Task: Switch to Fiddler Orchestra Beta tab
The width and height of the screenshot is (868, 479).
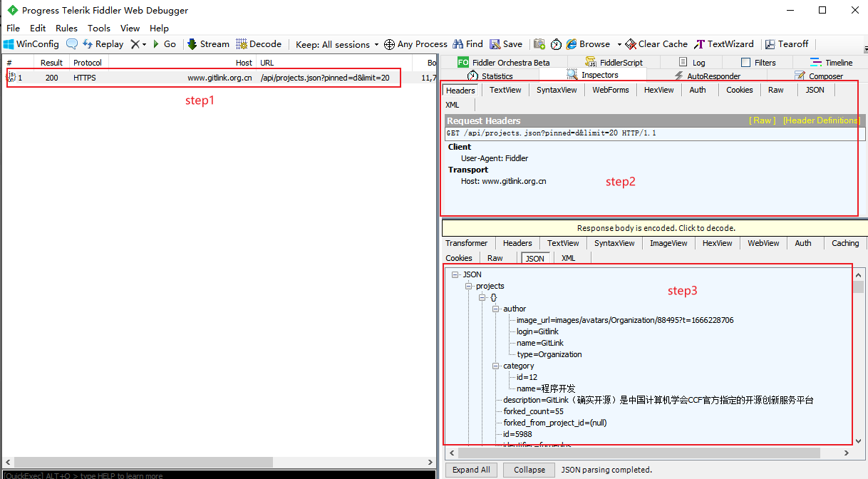Action: click(x=504, y=63)
